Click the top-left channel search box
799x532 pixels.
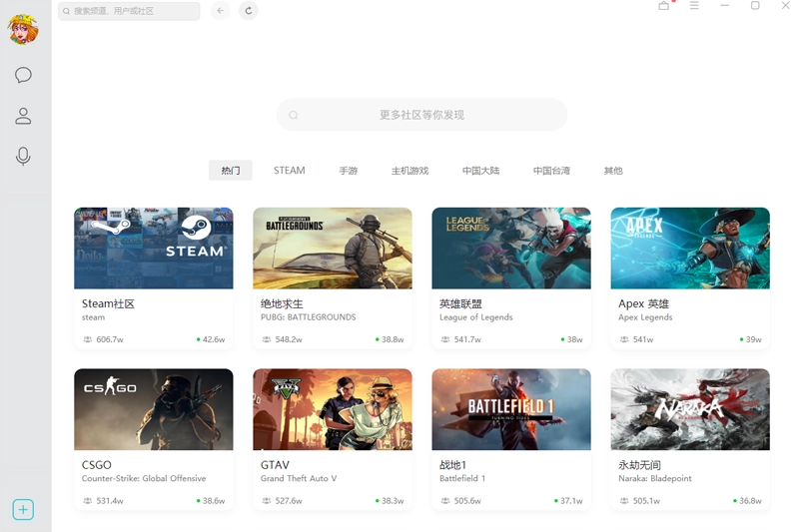tap(129, 11)
